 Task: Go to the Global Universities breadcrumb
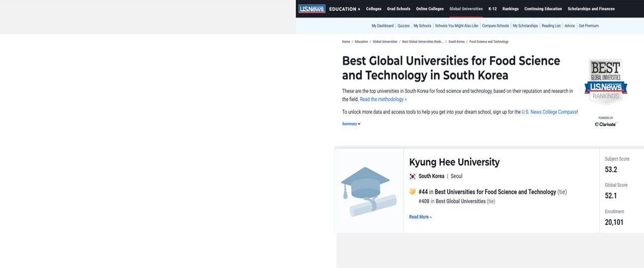(x=385, y=42)
